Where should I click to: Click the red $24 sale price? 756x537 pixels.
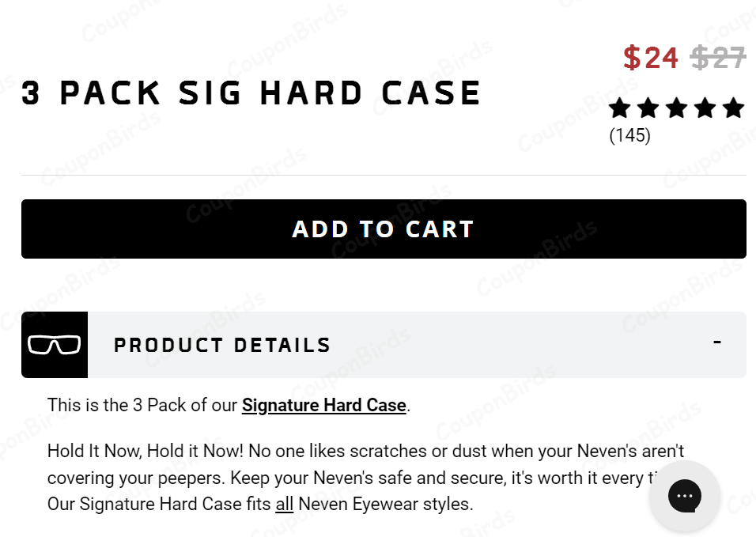[650, 57]
